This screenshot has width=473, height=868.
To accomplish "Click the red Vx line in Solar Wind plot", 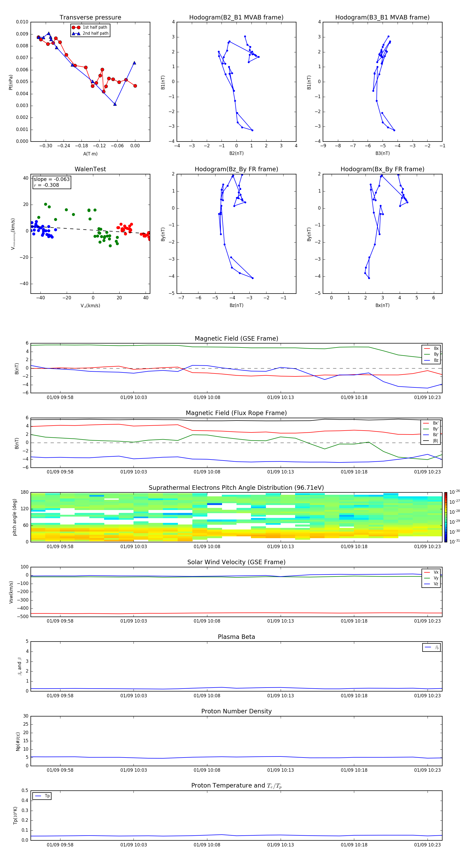I will [236, 613].
